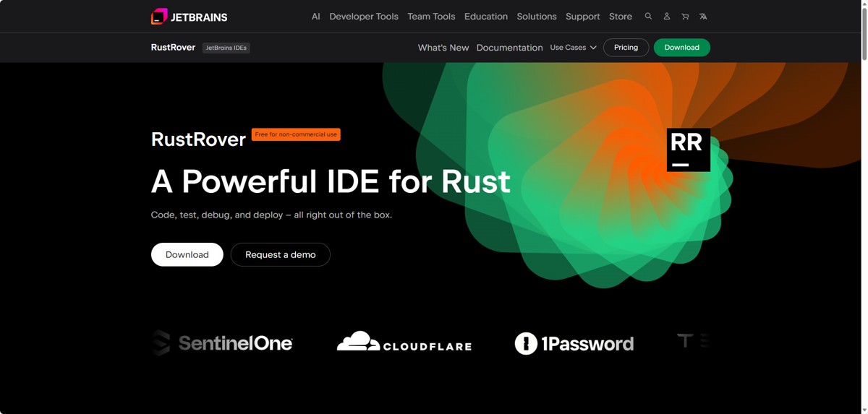Open the Solutions menu
The image size is (868, 414).
point(537,16)
